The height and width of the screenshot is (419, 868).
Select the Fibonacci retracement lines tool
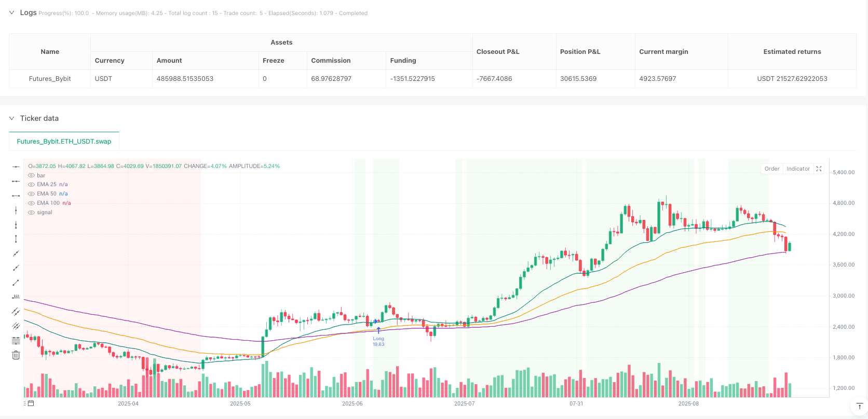[16, 341]
